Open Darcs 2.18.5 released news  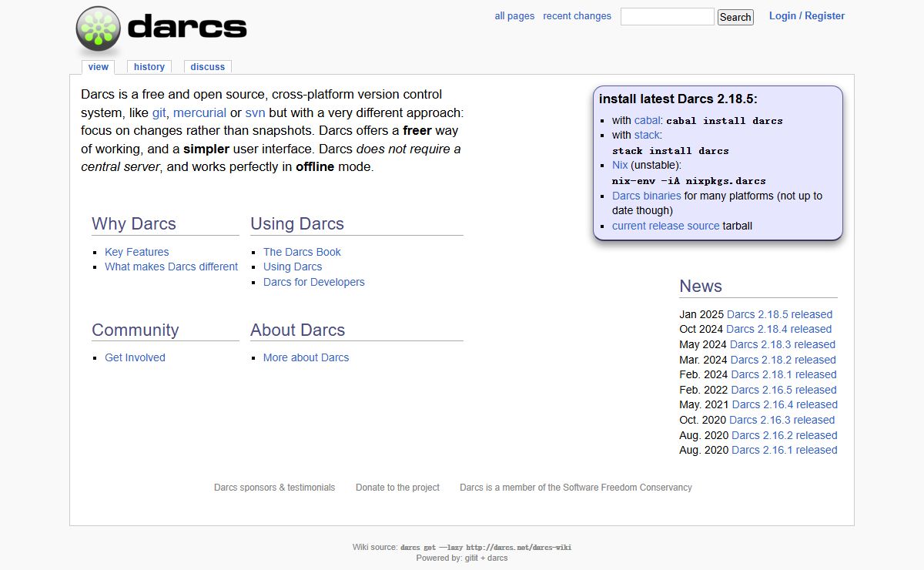tap(779, 314)
